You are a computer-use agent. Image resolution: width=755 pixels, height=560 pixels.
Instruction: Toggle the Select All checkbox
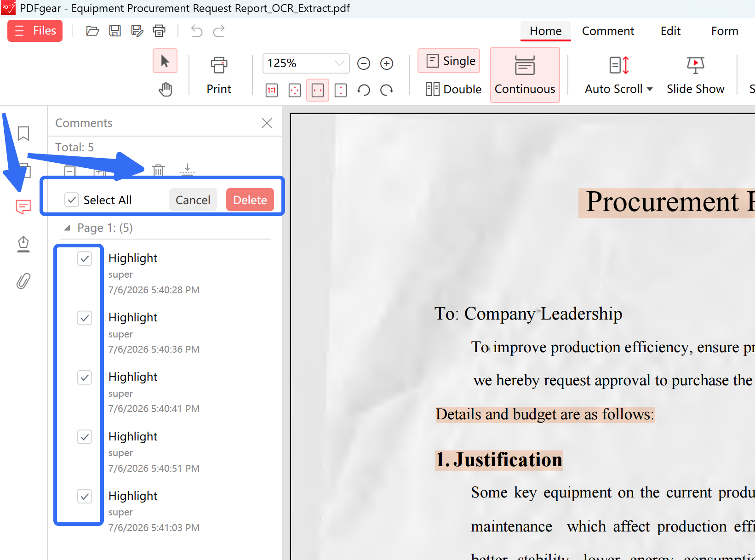[x=72, y=200]
